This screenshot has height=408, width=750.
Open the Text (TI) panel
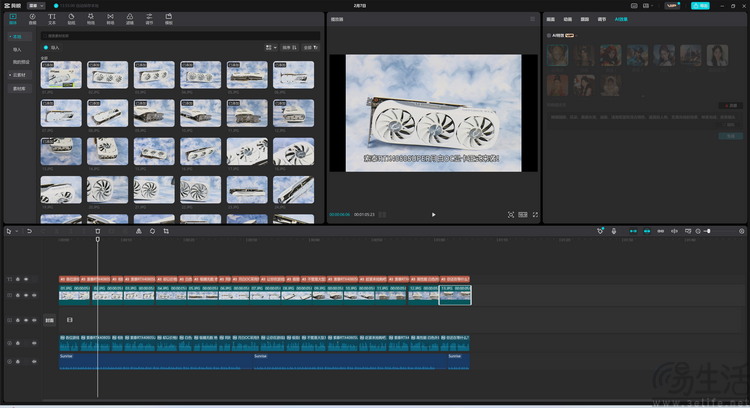(x=52, y=19)
